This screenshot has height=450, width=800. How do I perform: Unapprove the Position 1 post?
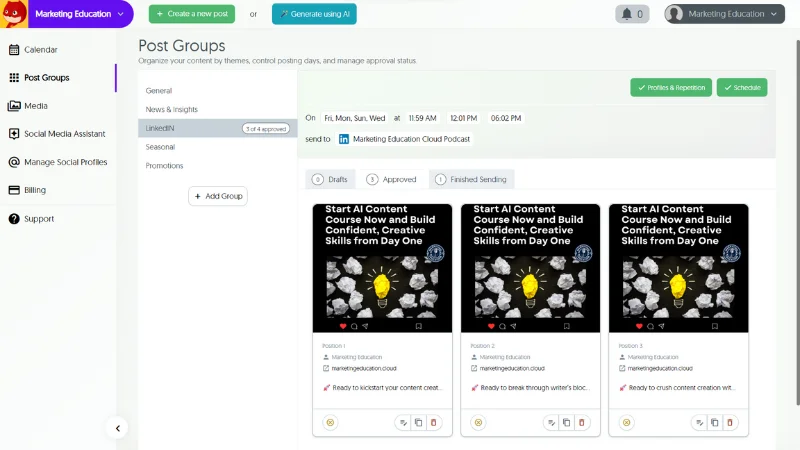click(330, 423)
